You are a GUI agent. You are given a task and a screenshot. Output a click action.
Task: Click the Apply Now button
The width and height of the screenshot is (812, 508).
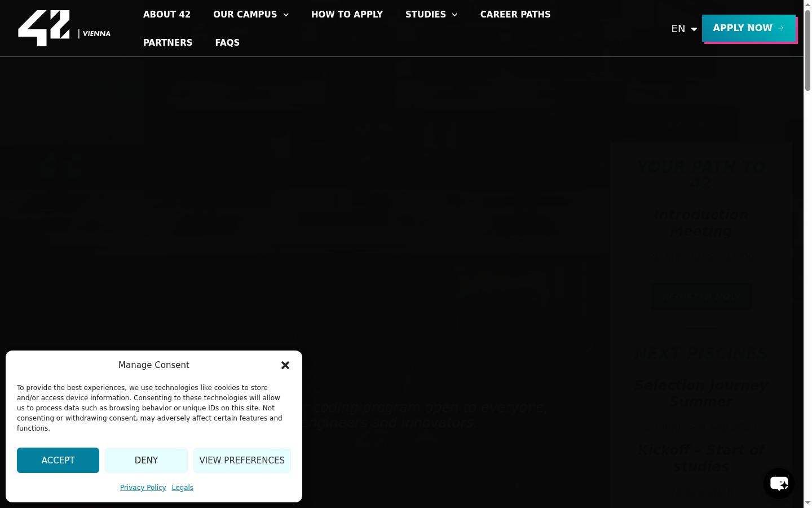click(x=748, y=28)
